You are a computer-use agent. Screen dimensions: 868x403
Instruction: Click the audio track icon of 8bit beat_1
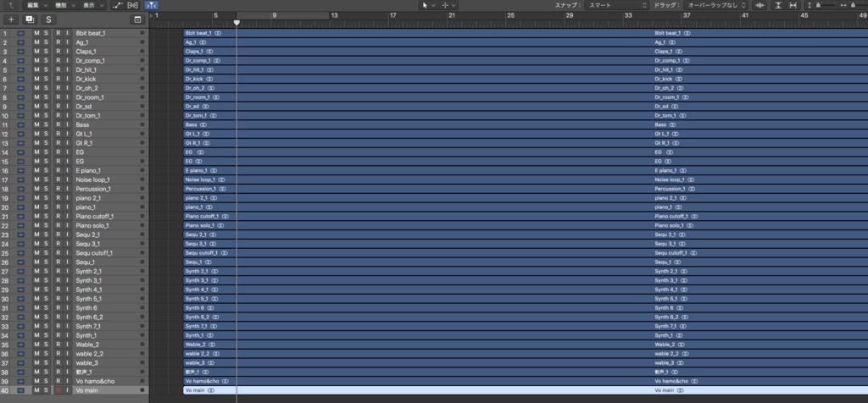(20, 33)
